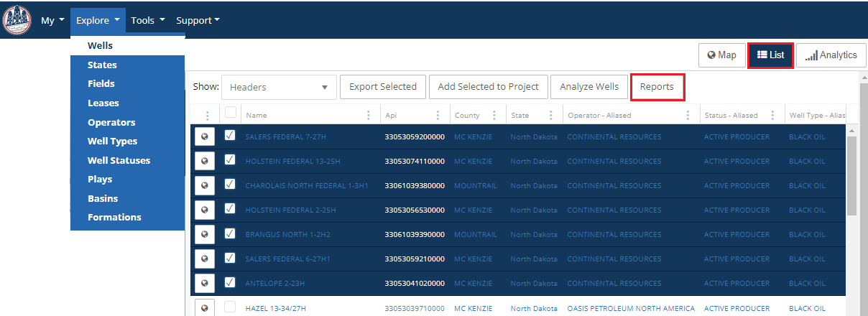The height and width of the screenshot is (316, 868).
Task: Click the table vertical scrollbar thumb
Action: click(852, 175)
